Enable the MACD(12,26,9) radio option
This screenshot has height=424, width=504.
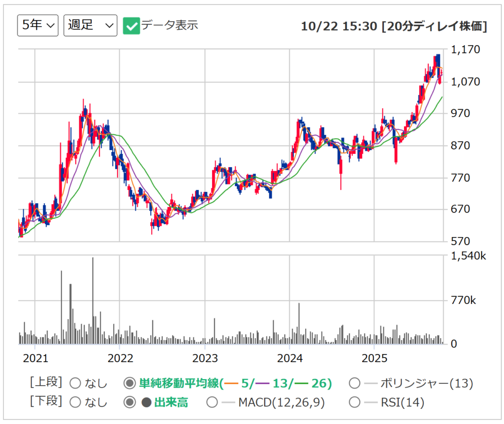point(212,402)
